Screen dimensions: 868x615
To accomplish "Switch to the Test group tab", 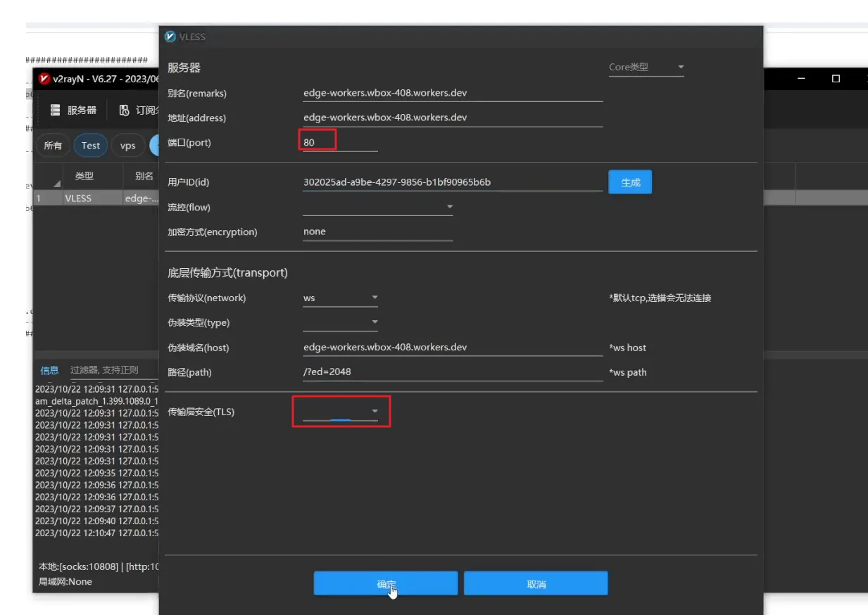I will [91, 146].
